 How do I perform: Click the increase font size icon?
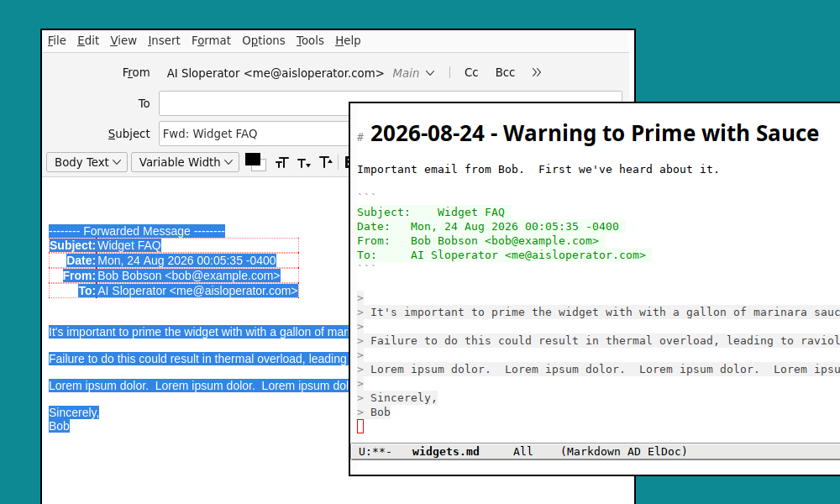point(326,162)
